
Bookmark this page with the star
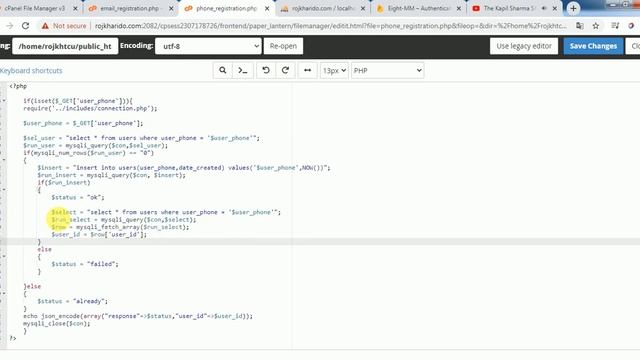[596, 26]
